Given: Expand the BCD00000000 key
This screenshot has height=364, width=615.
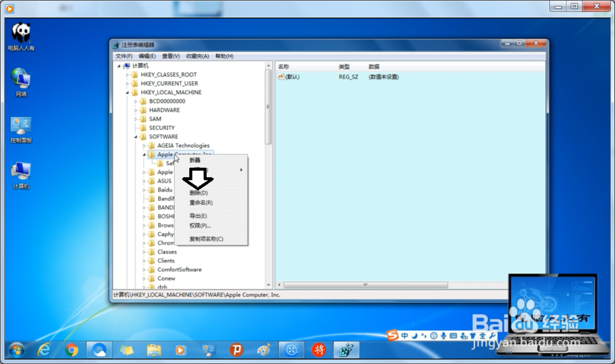Looking at the screenshot, I should tap(136, 101).
